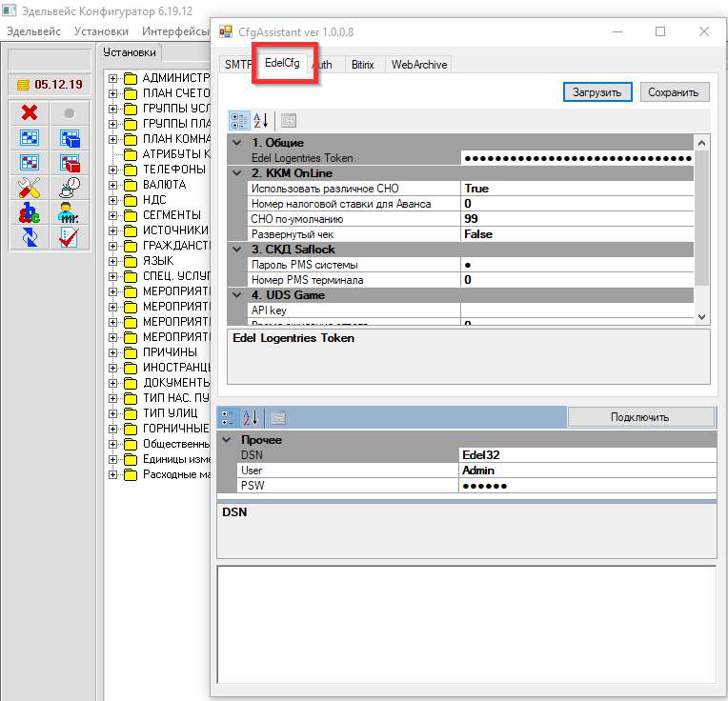The height and width of the screenshot is (701, 728).
Task: Click Alphabetical sort icon in lower property grid
Action: (x=252, y=417)
